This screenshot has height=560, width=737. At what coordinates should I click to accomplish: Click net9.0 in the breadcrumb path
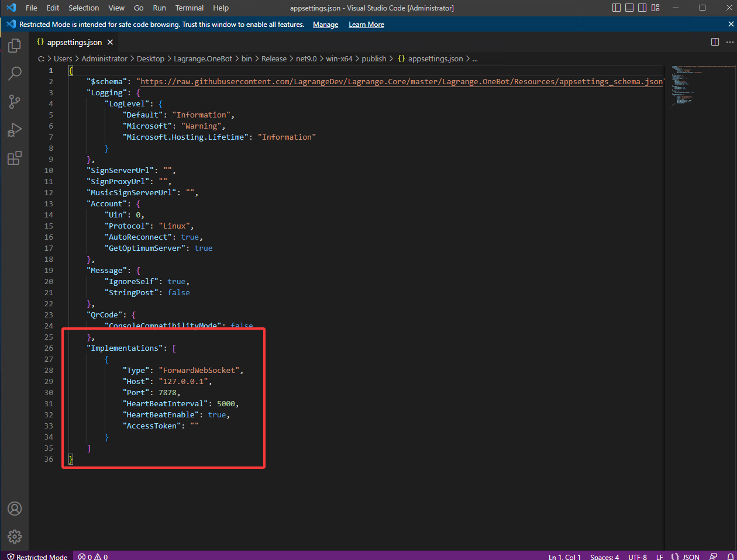click(306, 58)
